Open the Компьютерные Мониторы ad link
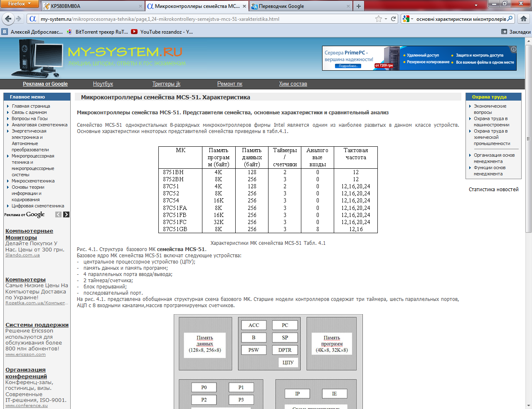This screenshot has width=532, height=409. pyautogui.click(x=29, y=234)
